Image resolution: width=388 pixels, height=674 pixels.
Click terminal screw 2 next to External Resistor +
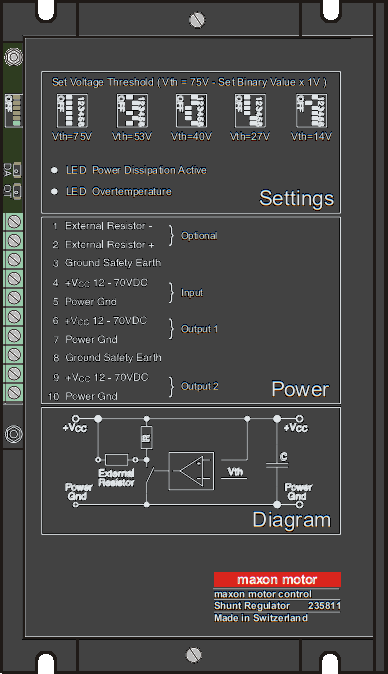click(14, 241)
